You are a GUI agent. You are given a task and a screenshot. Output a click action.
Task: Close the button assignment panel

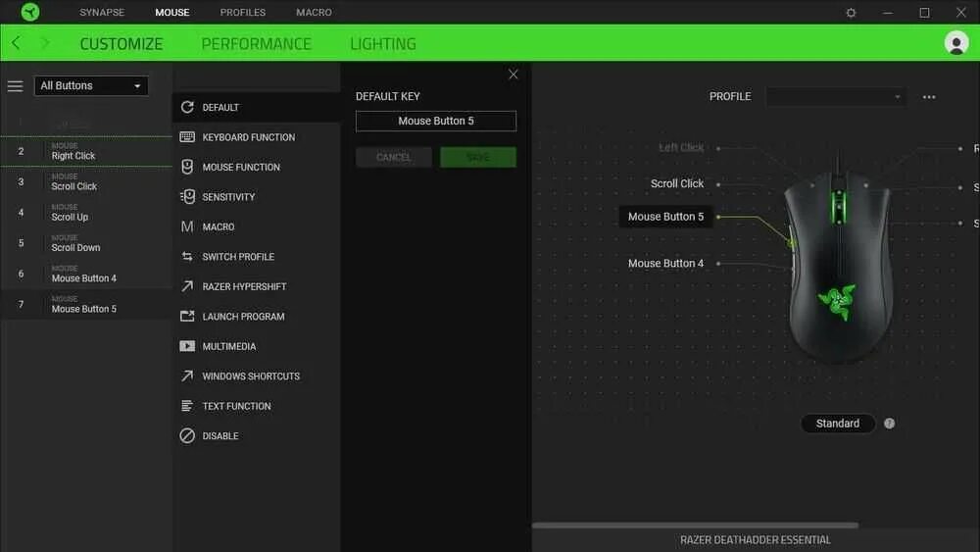pos(514,75)
